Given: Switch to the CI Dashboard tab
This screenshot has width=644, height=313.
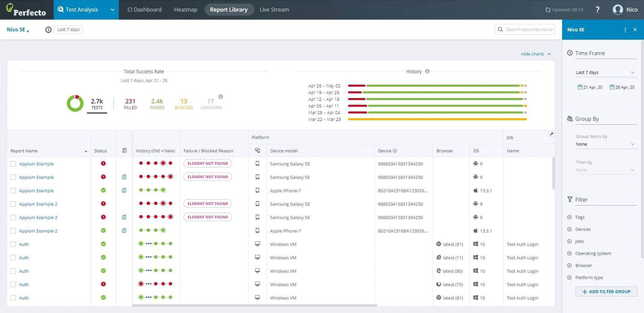Looking at the screenshot, I should [x=144, y=9].
